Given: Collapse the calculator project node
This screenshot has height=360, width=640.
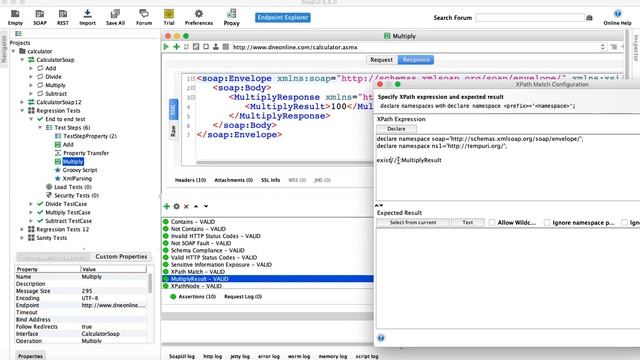Looking at the screenshot, I should pos(13,51).
